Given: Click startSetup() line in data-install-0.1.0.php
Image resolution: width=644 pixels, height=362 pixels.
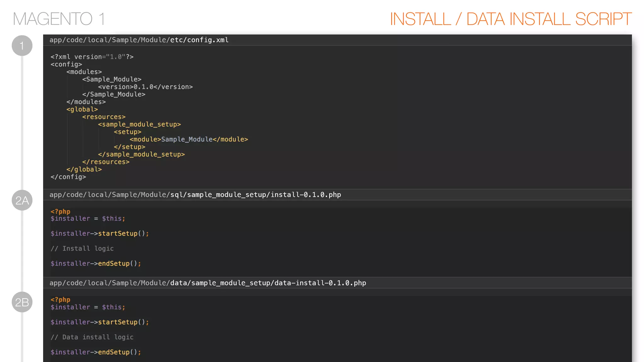Looking at the screenshot, I should pyautogui.click(x=100, y=322).
